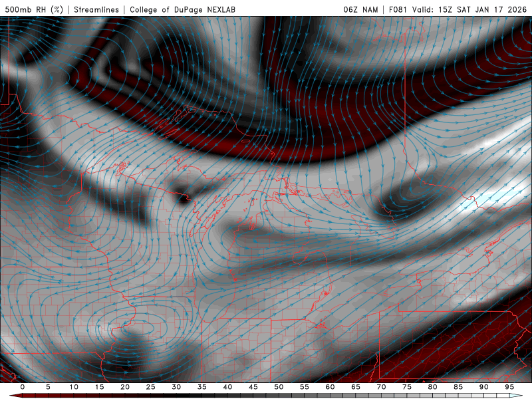Click the "55" label on the color scale
532x399 pixels.
tap(305, 387)
